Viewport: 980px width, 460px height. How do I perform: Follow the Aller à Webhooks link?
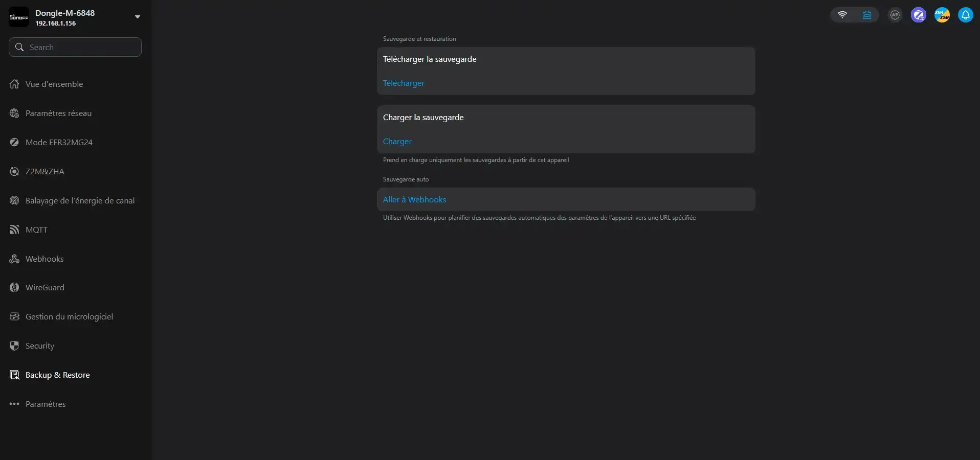point(414,200)
